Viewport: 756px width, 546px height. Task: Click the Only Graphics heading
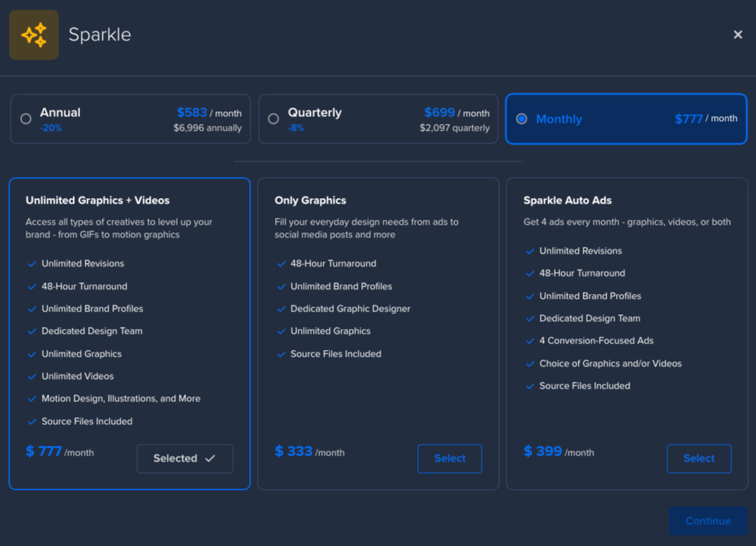[311, 200]
